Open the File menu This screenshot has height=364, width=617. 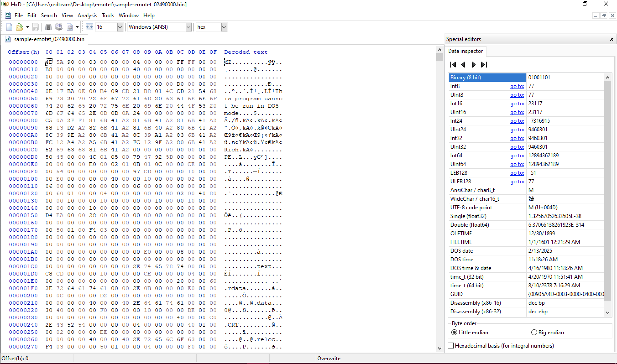click(x=19, y=16)
